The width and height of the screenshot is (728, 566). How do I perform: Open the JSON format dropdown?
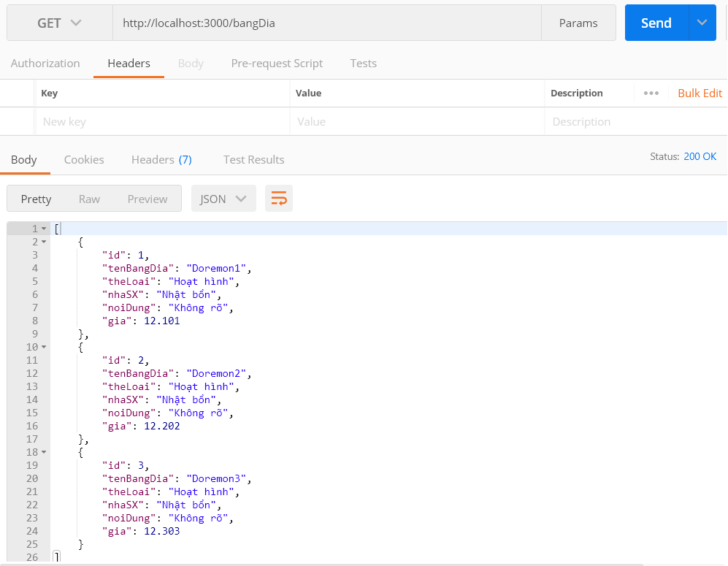click(x=223, y=199)
